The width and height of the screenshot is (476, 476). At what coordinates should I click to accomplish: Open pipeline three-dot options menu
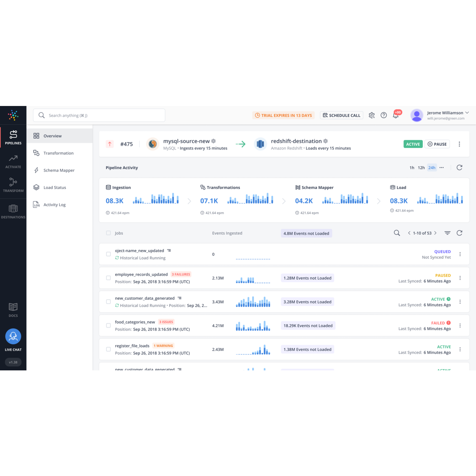[x=459, y=144]
